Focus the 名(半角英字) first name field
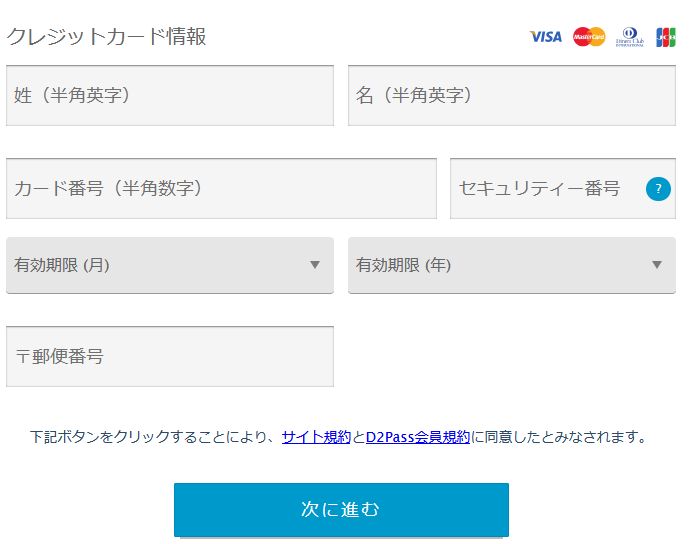Viewport: 691px width, 544px height. [511, 96]
